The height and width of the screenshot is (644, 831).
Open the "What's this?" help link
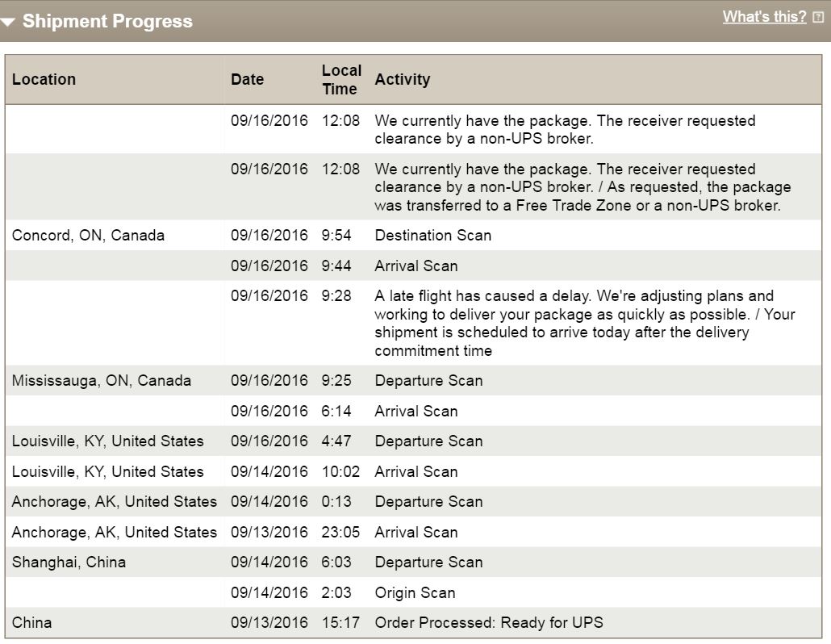[x=764, y=17]
